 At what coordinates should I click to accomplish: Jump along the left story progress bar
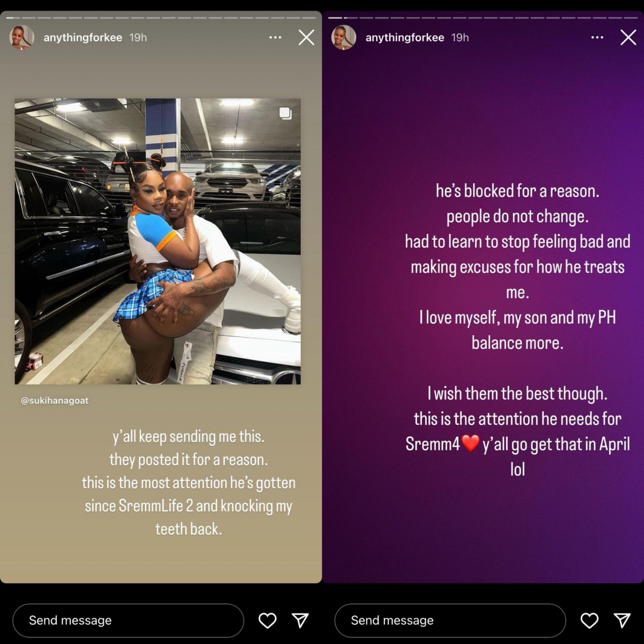[x=161, y=18]
